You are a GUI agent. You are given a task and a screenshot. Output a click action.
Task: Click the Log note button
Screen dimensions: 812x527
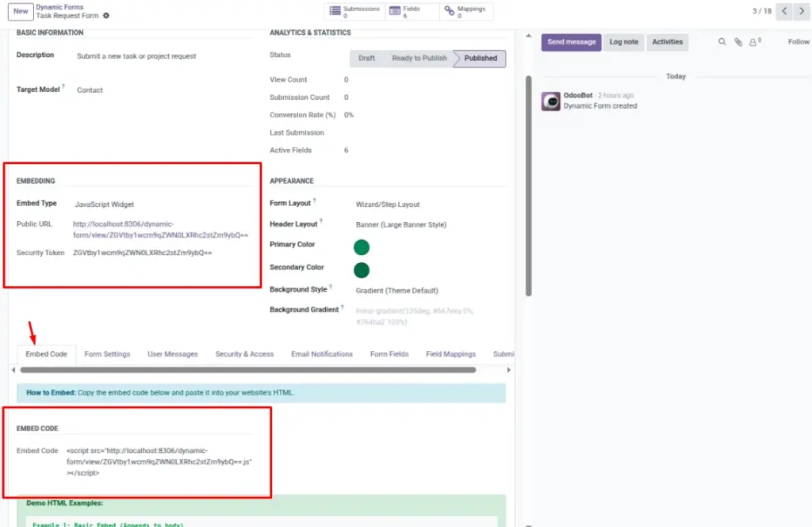coord(623,42)
